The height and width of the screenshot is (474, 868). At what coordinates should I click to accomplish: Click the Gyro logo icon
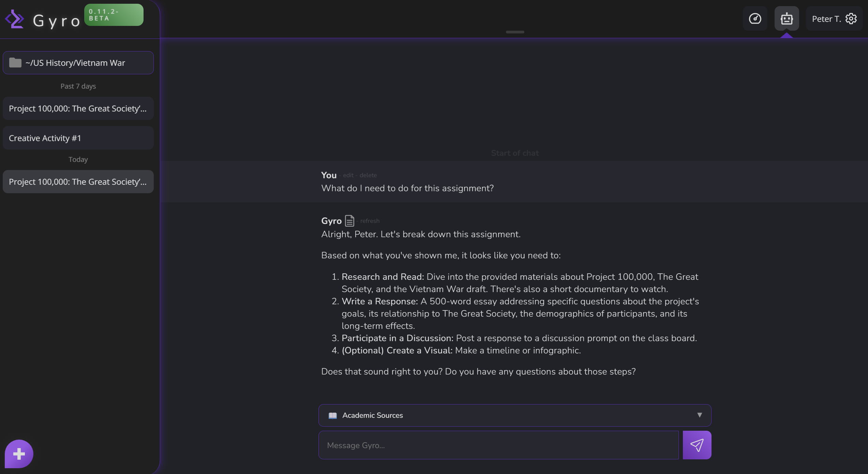pos(14,19)
